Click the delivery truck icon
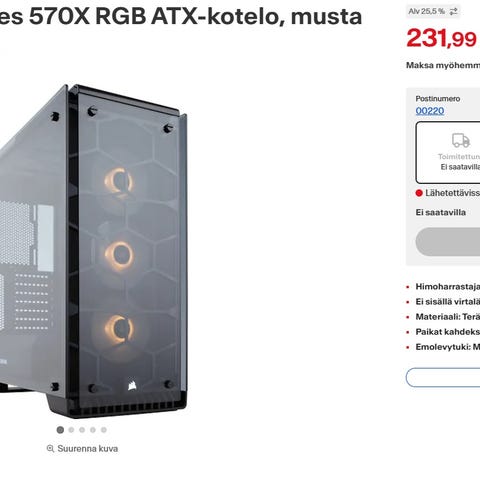The height and width of the screenshot is (480, 480). 461,140
